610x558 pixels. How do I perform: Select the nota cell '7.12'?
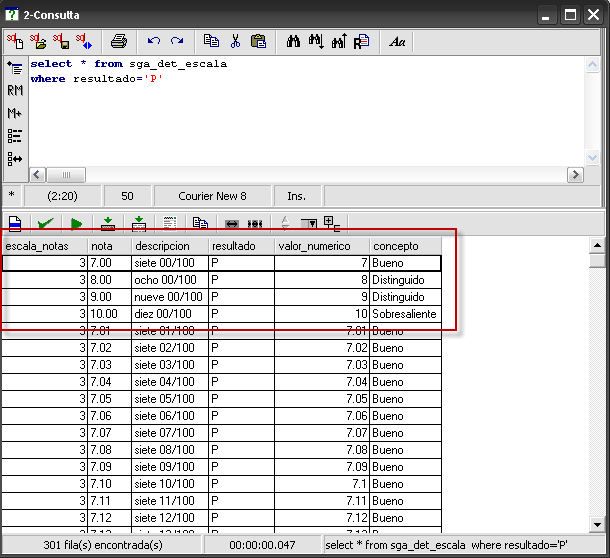110,518
